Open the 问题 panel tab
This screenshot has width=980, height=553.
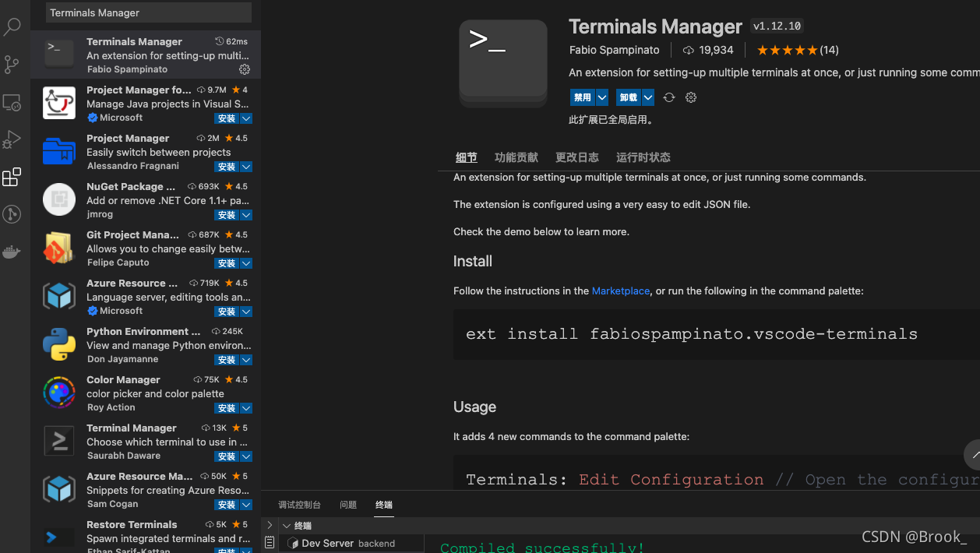pyautogui.click(x=348, y=505)
